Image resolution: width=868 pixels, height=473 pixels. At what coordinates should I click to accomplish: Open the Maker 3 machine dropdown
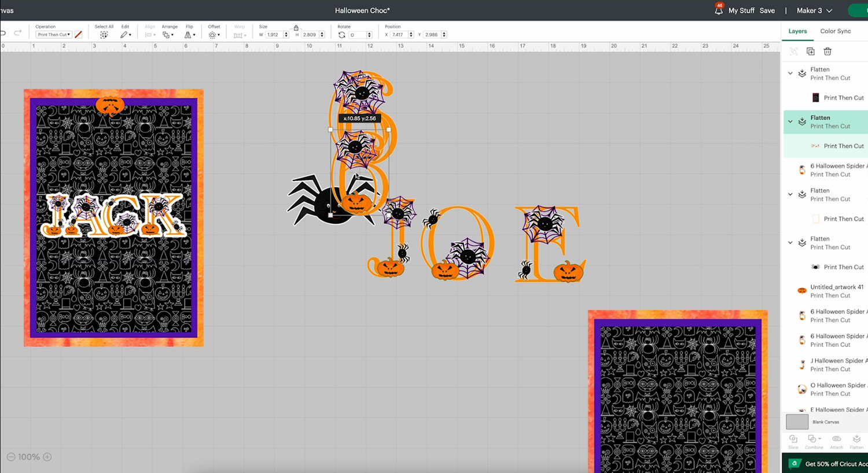814,10
